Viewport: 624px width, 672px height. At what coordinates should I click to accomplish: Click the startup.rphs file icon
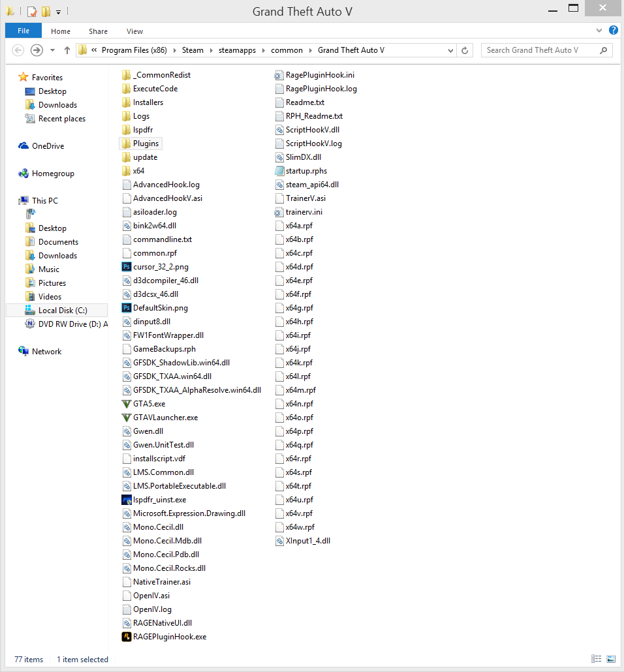coord(279,171)
